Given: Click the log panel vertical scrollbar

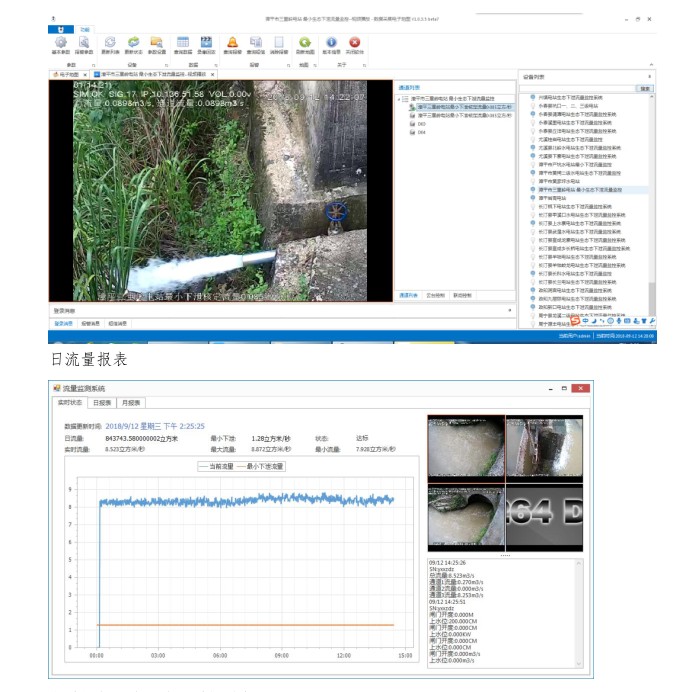Looking at the screenshot, I should click(x=579, y=613).
